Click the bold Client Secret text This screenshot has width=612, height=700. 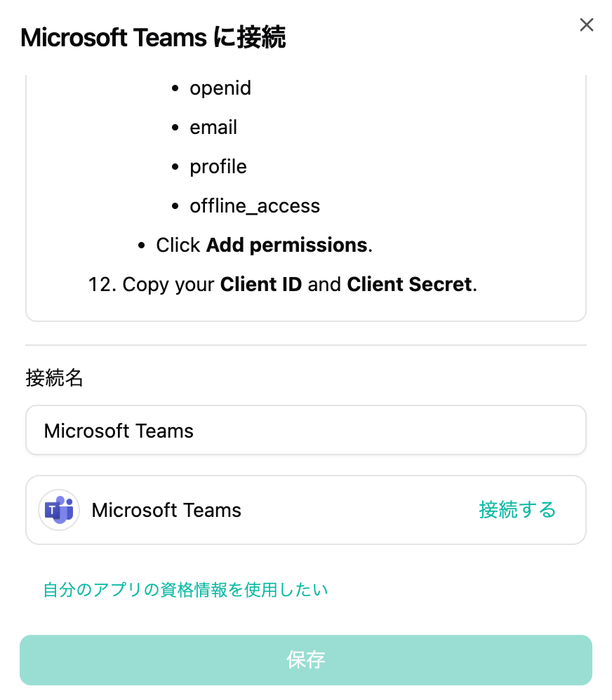coord(409,285)
